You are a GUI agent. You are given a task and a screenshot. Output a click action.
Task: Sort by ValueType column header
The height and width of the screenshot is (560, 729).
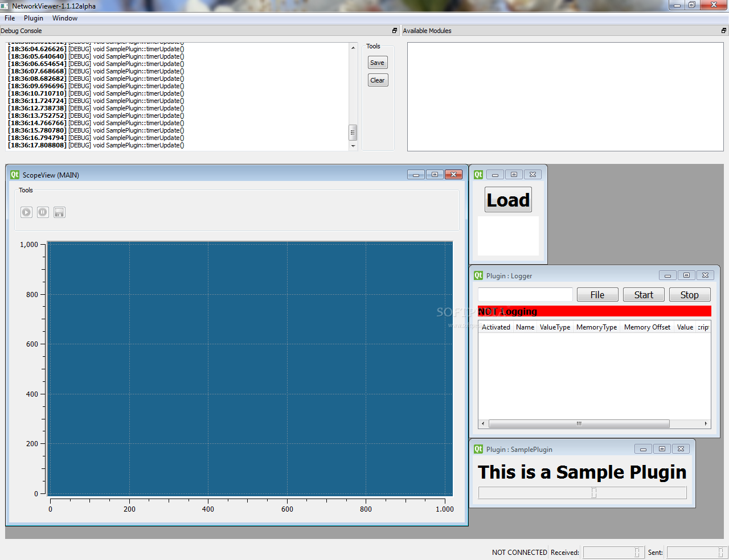click(x=555, y=327)
